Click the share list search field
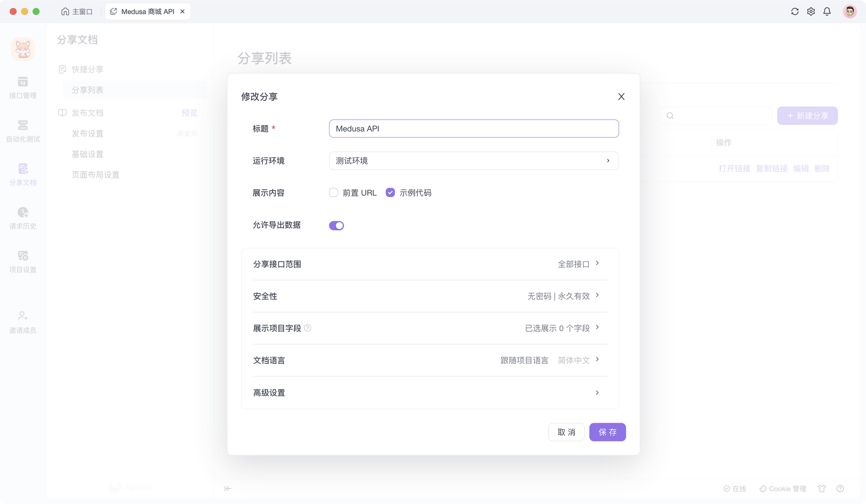The width and height of the screenshot is (866, 504). [716, 116]
